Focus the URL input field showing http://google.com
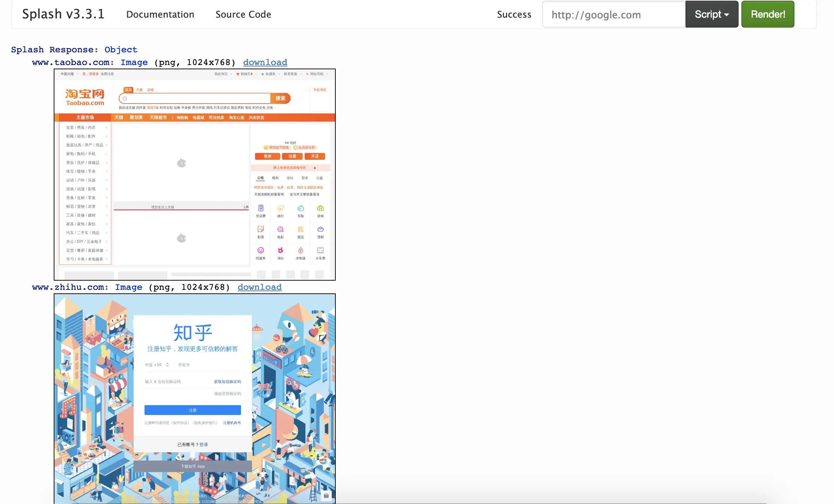 pyautogui.click(x=613, y=14)
